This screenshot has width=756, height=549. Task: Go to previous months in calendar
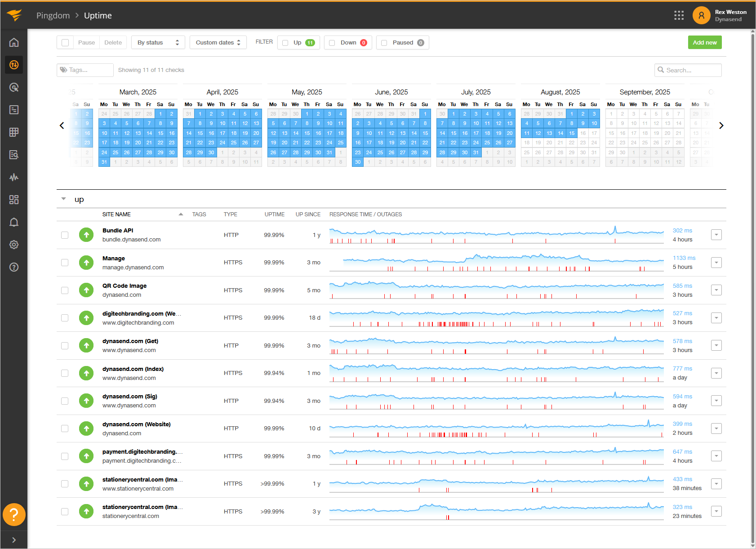(62, 125)
